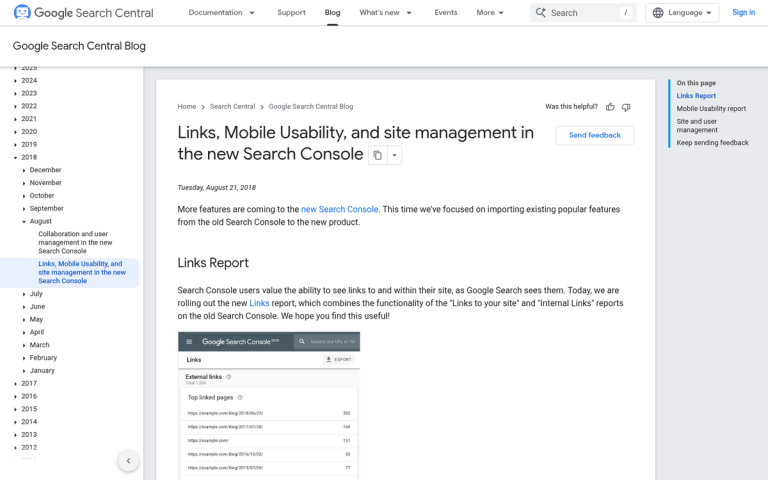This screenshot has height=480, width=768.
Task: Click Search Central in the breadcrumb
Action: [232, 106]
